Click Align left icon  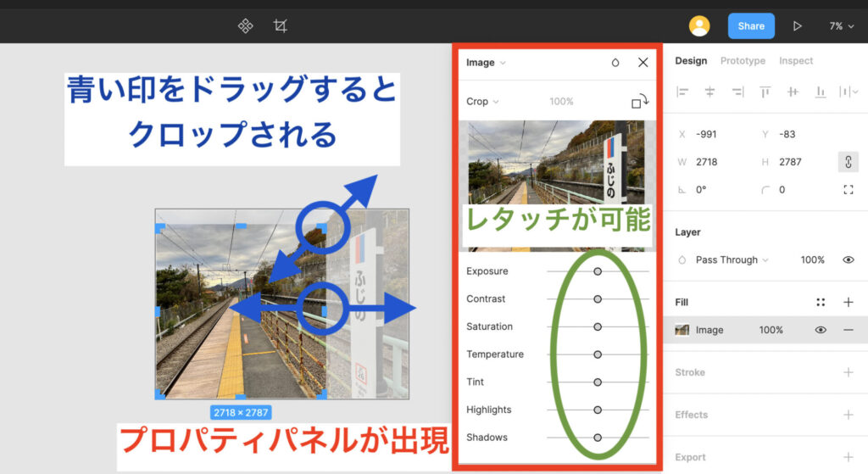(682, 92)
